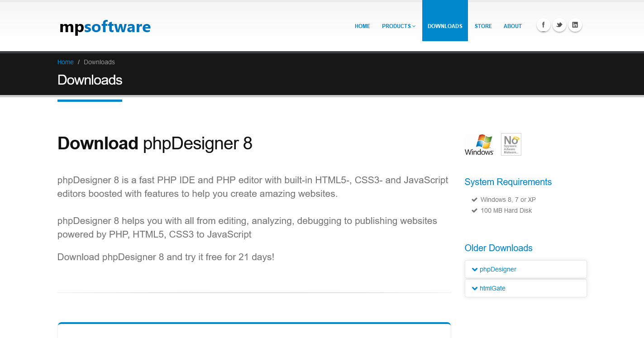Open the PRODUCTS dropdown menu
This screenshot has height=338, width=644.
398,26
